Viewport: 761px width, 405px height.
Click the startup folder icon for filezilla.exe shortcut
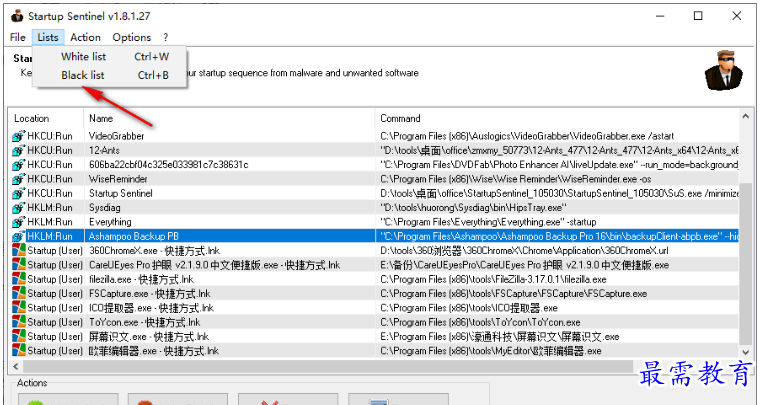(x=18, y=279)
